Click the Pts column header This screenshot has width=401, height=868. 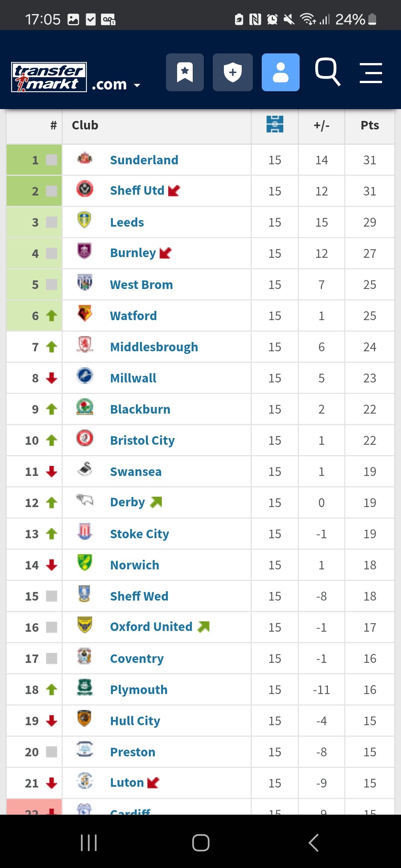tap(369, 125)
